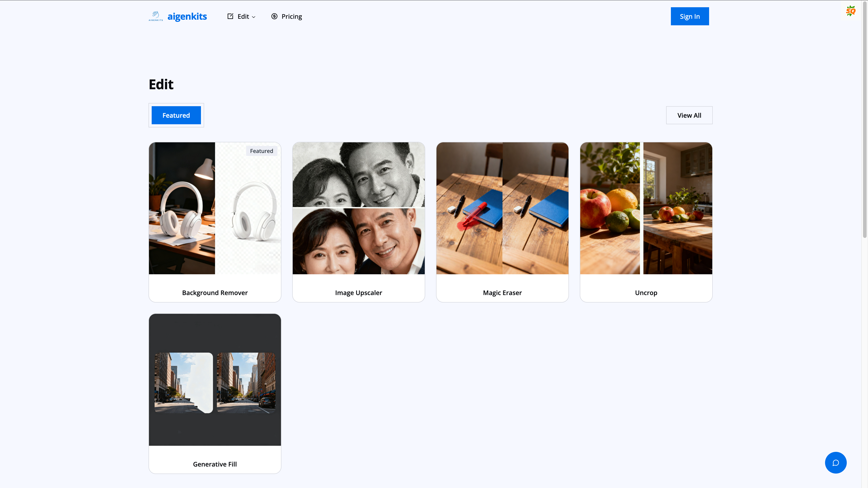Click the Featured badge on Background Remover

[x=262, y=151]
